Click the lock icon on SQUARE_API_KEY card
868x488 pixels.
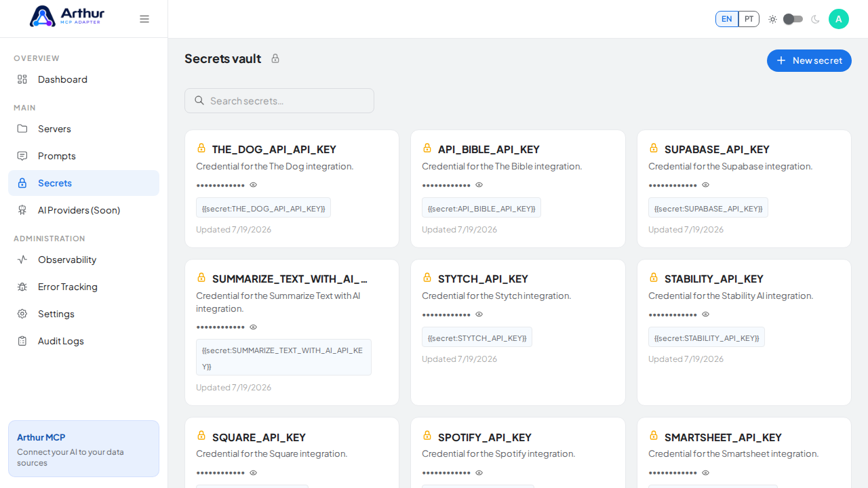pyautogui.click(x=201, y=436)
